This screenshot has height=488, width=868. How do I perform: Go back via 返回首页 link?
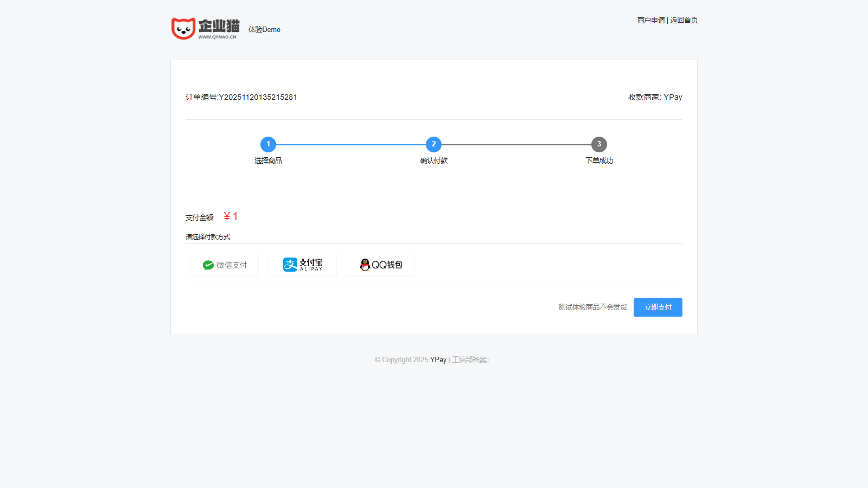coord(684,20)
